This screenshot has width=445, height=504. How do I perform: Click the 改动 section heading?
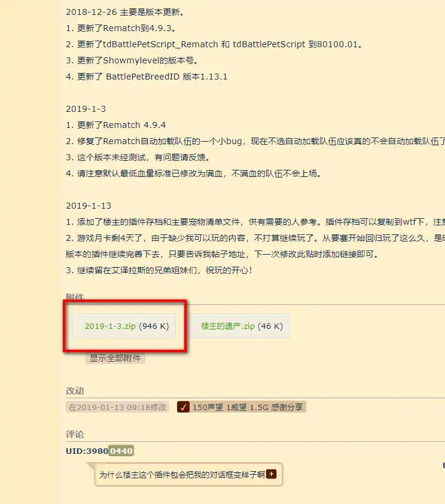[x=75, y=390]
